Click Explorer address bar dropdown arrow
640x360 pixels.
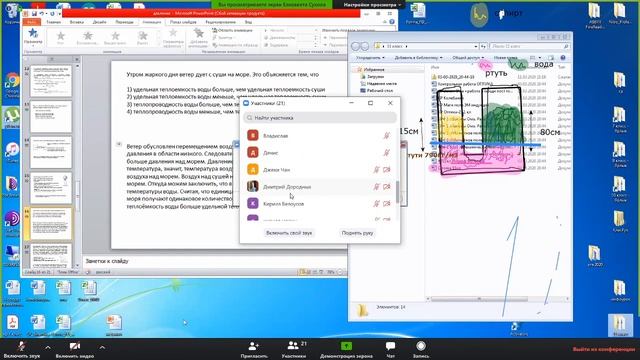pos(476,46)
